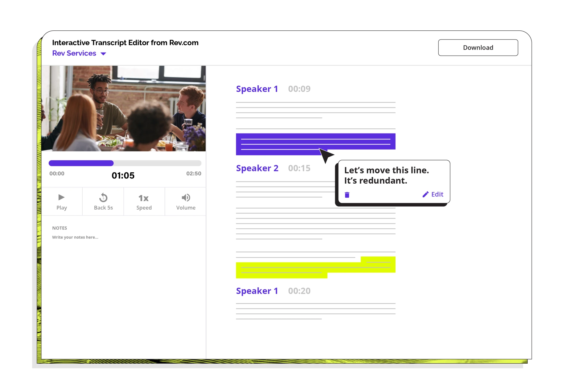Open the Rev Services menu label
Screen dimensions: 573x392
[74, 53]
